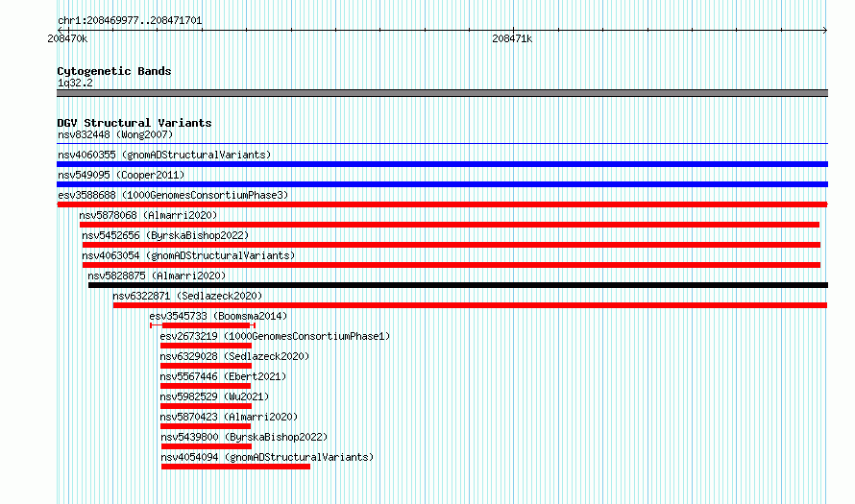Open nsv5439800 (ByrskaBishop2022) label
Viewport: 855px width, 504px height.
[244, 437]
